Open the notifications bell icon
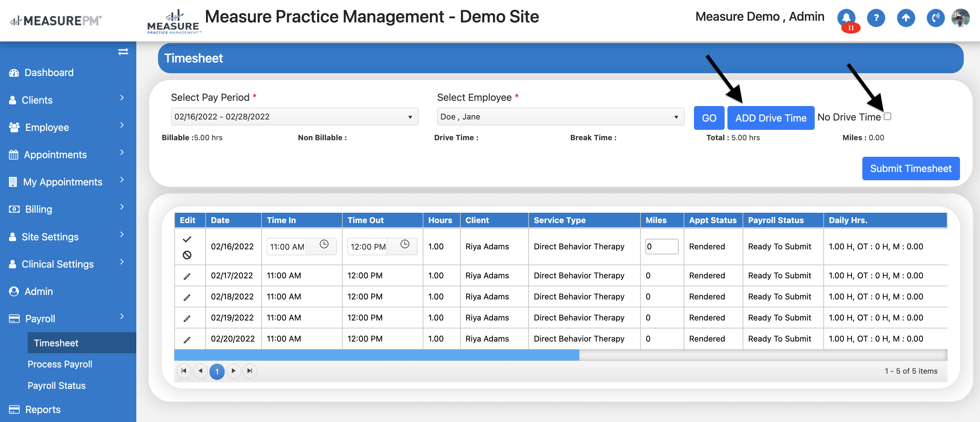980x422 pixels. (x=846, y=18)
